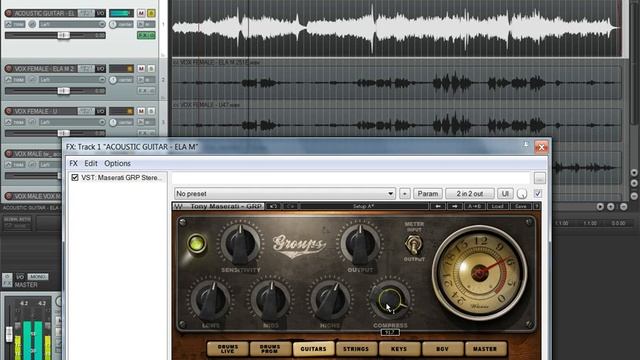
Task: Open I/O routing for VOX FEMALE - ELA M track
Action: (100, 69)
